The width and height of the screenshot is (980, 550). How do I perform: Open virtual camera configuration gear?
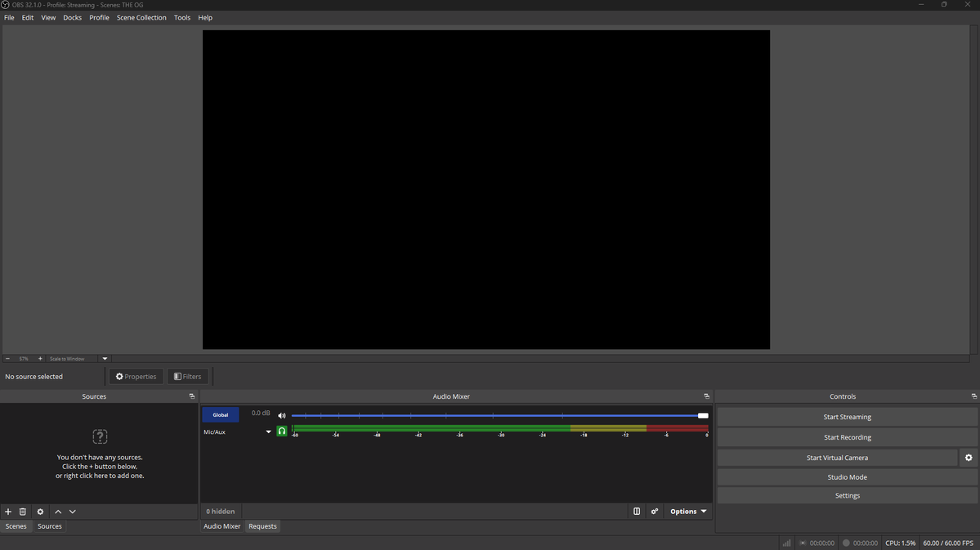[968, 458]
